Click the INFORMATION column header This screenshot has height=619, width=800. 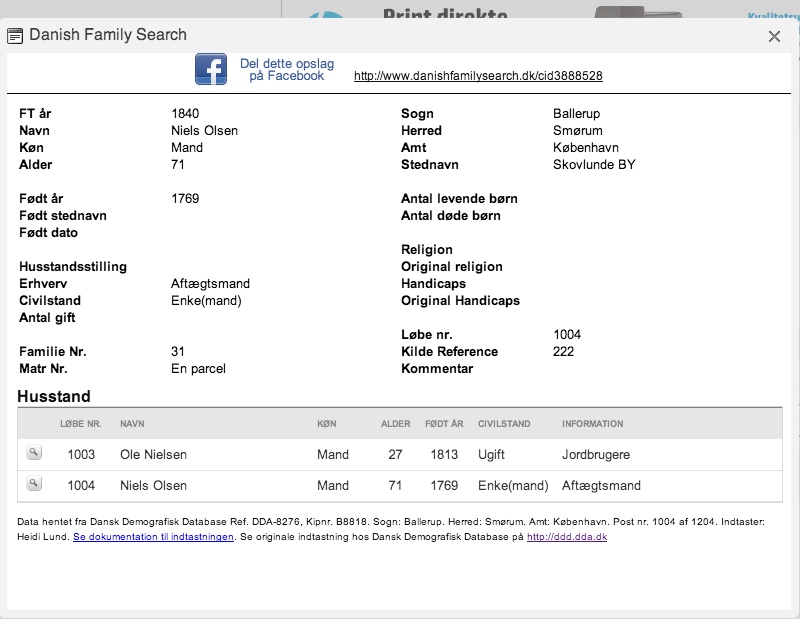pos(592,424)
